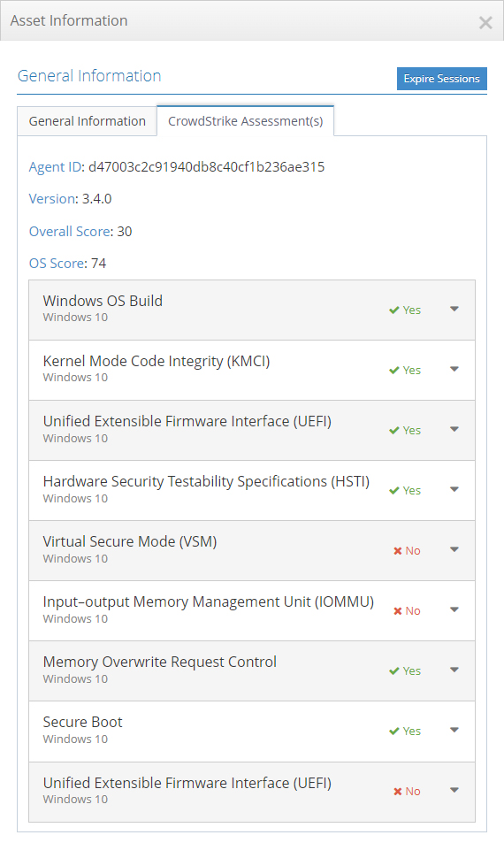Click the Asset Information dialog title

(69, 21)
